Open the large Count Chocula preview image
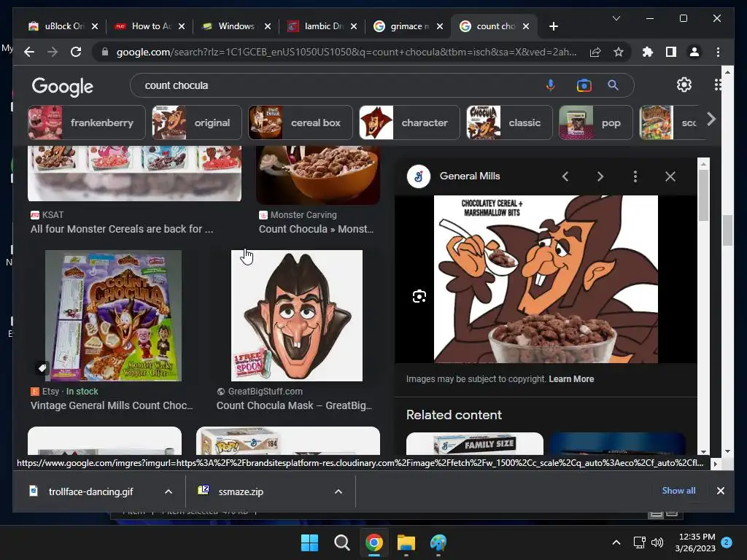 pos(546,279)
